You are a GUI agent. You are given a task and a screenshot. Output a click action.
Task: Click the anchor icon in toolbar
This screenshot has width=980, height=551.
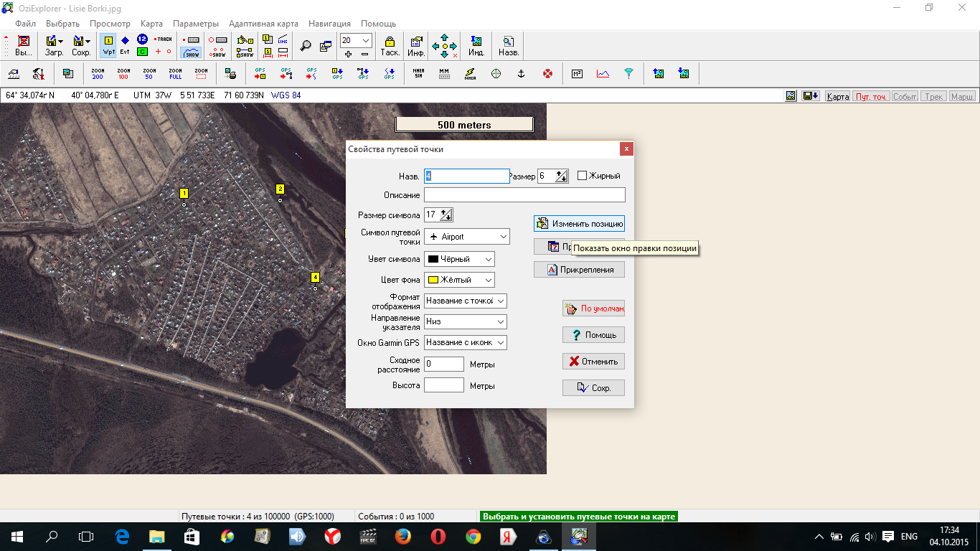click(x=522, y=73)
